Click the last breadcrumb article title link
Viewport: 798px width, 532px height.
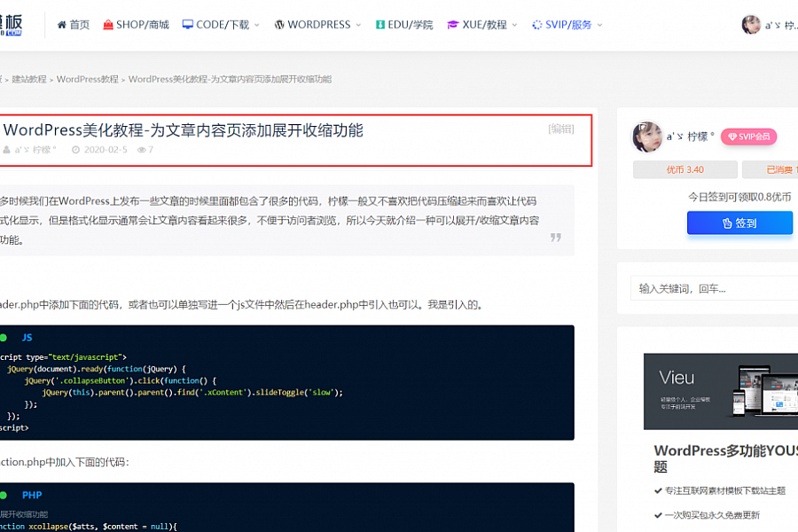click(230, 79)
